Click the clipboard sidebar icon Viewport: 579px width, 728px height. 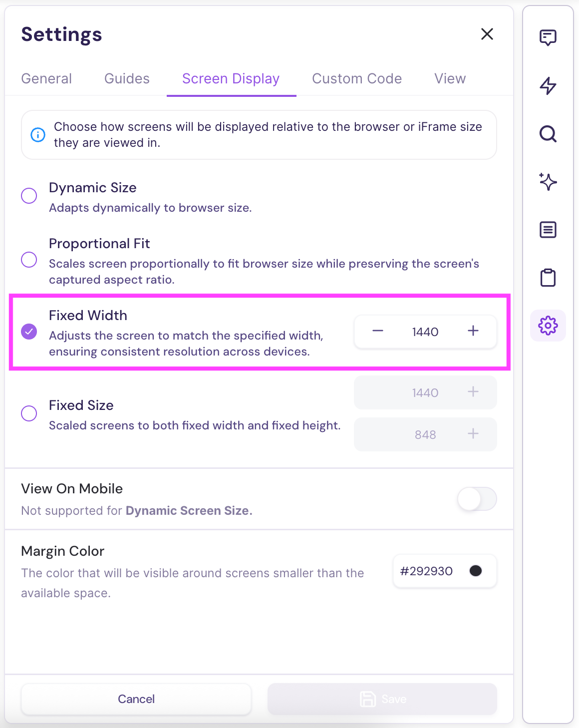click(548, 278)
